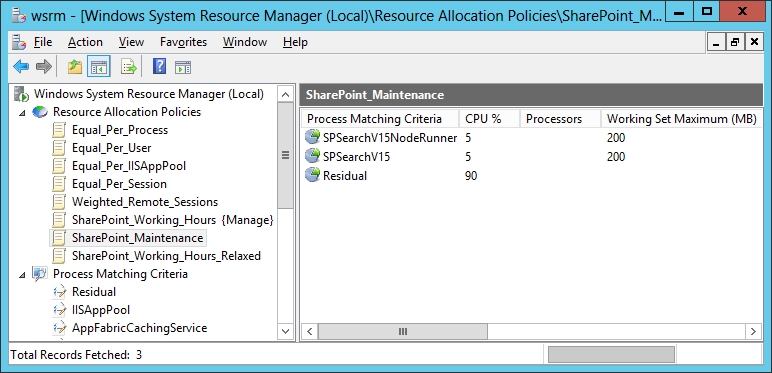Click the tree pane vertical scrollbar thumb
772x373 pixels.
[285, 155]
